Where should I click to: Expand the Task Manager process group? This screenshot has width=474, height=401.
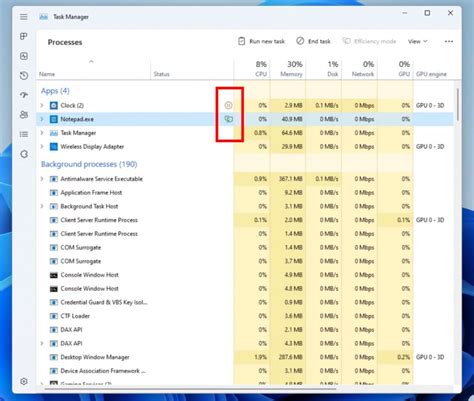click(x=42, y=133)
